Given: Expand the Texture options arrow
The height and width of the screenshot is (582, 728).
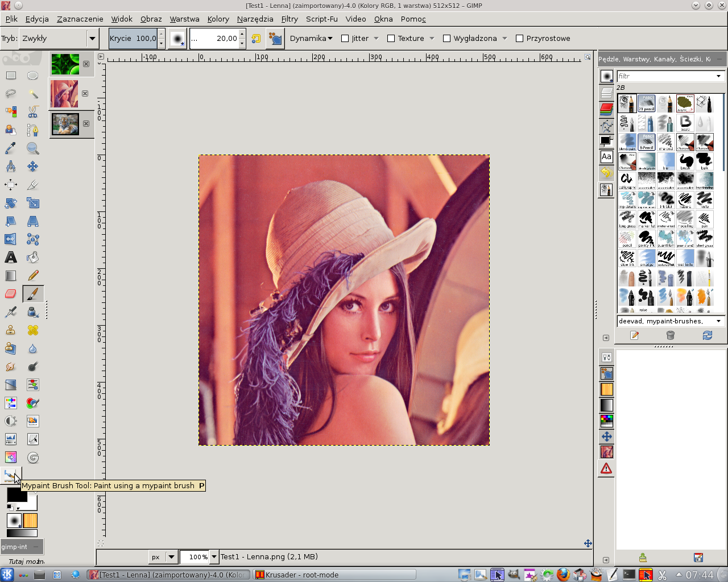Looking at the screenshot, I should pos(432,39).
